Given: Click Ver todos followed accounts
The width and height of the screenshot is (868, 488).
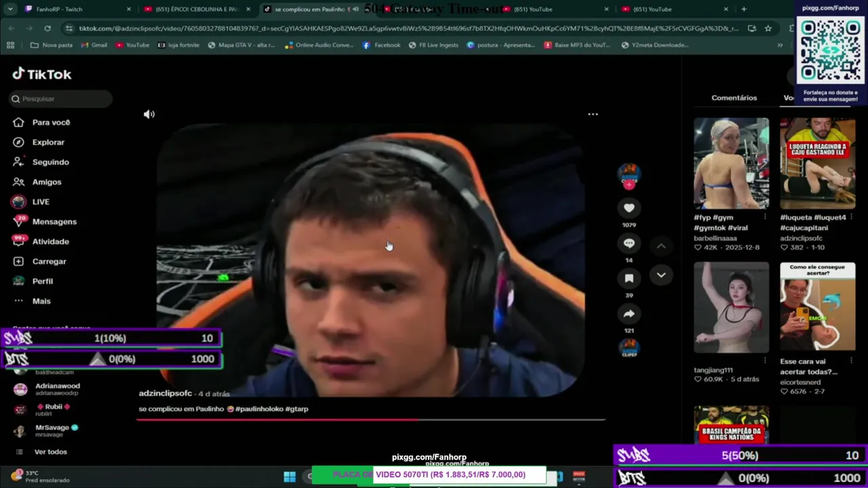Looking at the screenshot, I should 51,452.
